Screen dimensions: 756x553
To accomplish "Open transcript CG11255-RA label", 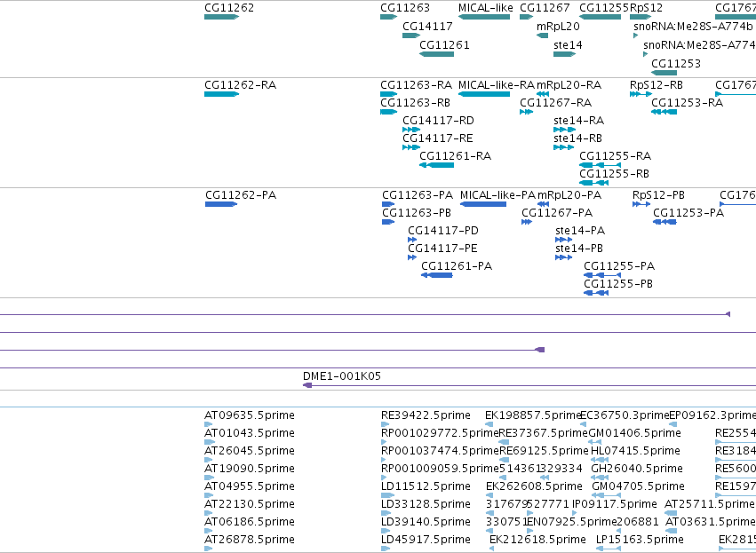I will click(616, 155).
